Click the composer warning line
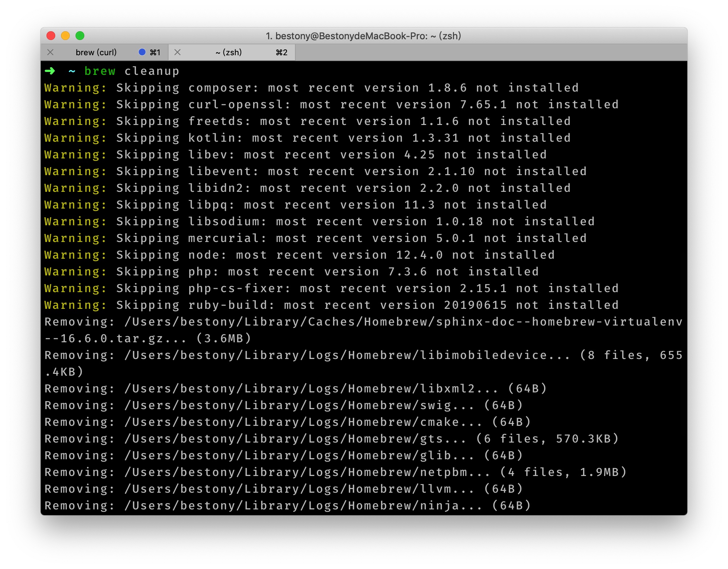 311,88
